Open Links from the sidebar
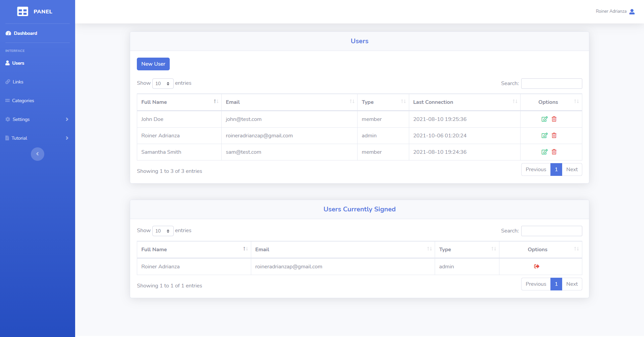 click(18, 82)
